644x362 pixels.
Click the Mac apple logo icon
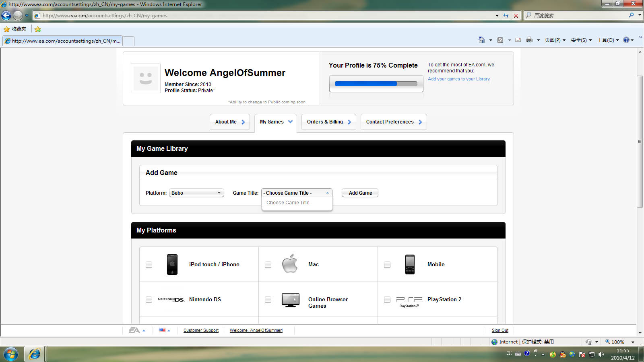290,263
